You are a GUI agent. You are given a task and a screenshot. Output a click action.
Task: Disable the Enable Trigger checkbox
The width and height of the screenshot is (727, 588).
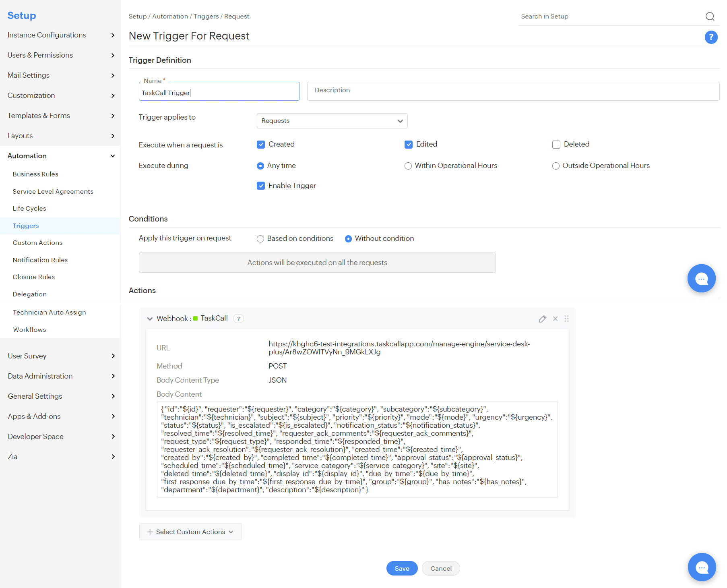(261, 185)
